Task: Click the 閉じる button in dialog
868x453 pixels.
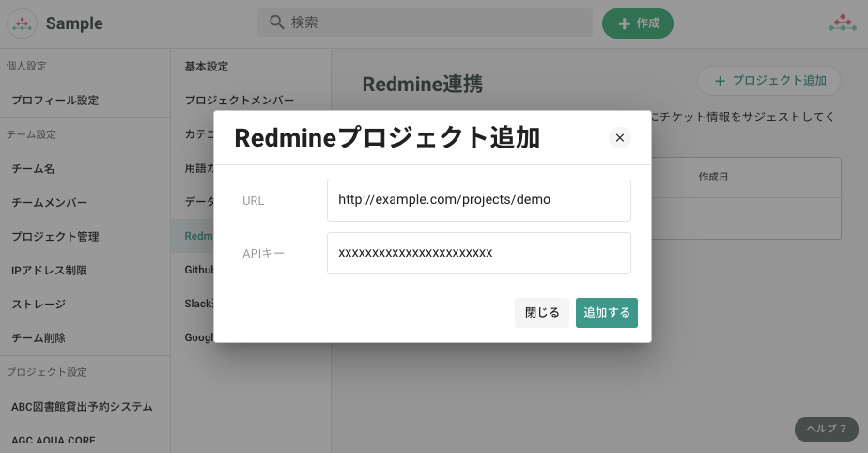Action: (x=542, y=313)
